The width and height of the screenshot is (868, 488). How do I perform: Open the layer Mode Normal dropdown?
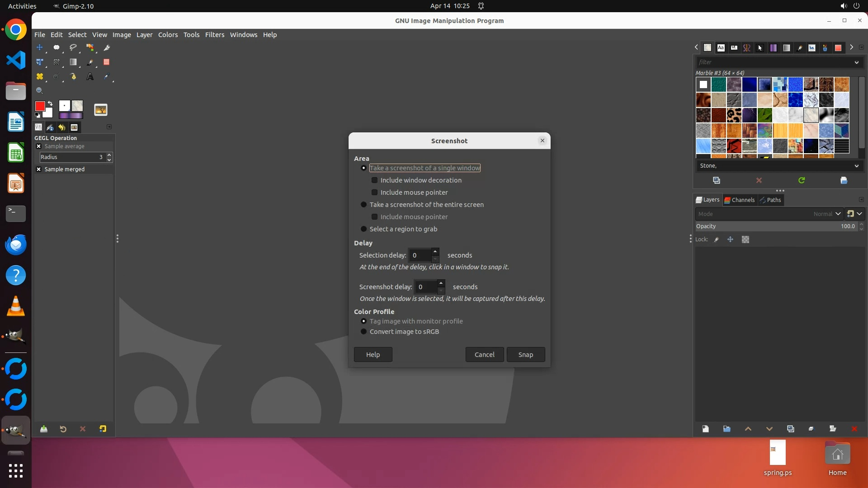837,214
